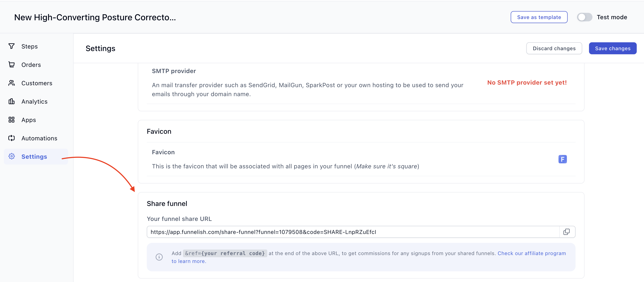Click the Apps grid icon
The width and height of the screenshot is (644, 282).
tap(12, 120)
